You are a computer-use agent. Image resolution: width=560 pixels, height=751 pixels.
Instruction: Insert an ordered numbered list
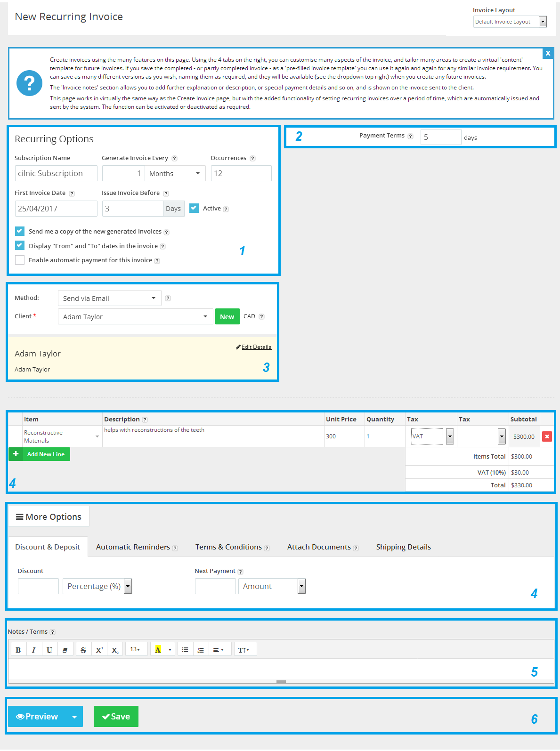pyautogui.click(x=201, y=650)
